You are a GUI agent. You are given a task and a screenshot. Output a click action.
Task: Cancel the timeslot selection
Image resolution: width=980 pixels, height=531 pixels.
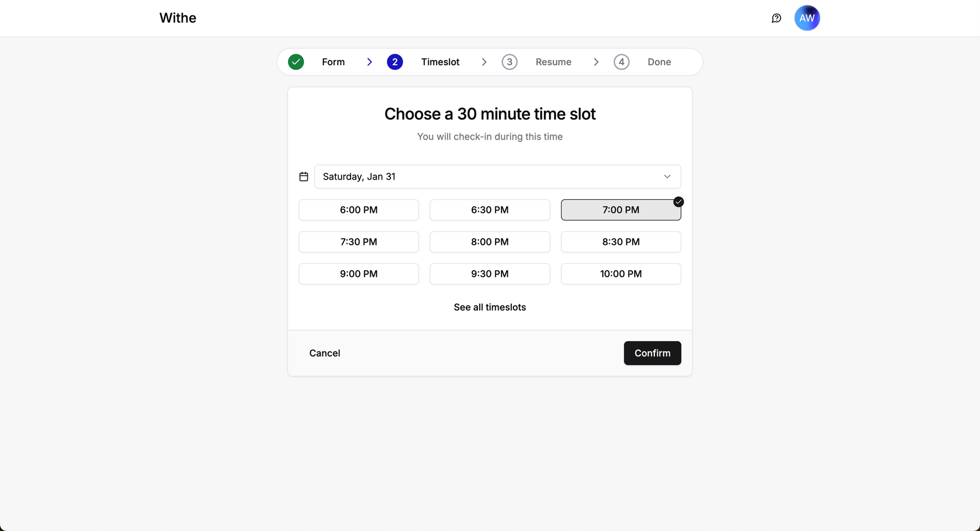(x=325, y=353)
